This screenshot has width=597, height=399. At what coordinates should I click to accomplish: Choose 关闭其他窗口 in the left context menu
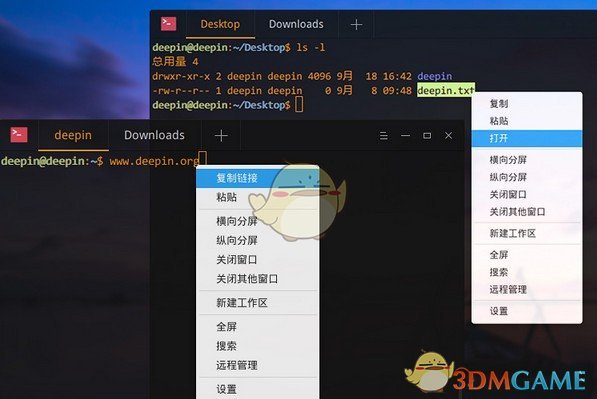pos(258,279)
